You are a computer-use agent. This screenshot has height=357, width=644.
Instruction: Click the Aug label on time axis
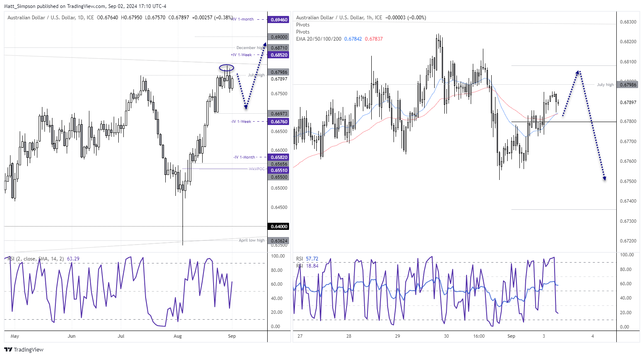[178, 336]
